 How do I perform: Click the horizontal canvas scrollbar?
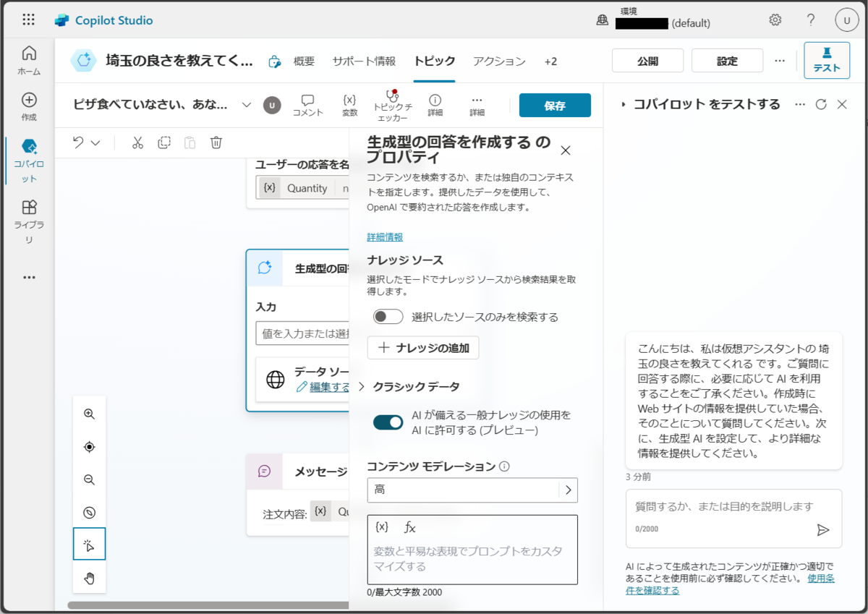(210, 605)
